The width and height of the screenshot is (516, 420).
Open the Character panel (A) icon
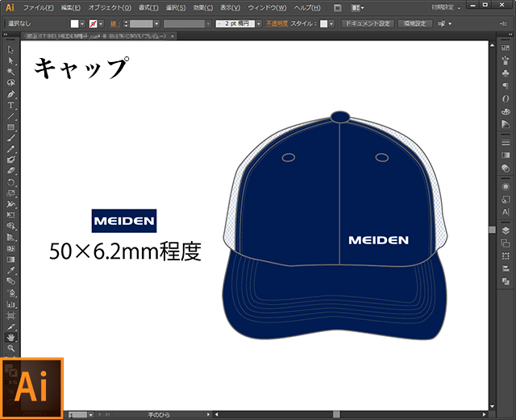[x=506, y=212]
